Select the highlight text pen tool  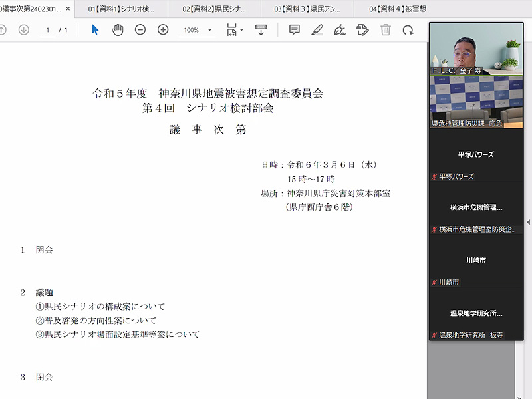coord(317,30)
